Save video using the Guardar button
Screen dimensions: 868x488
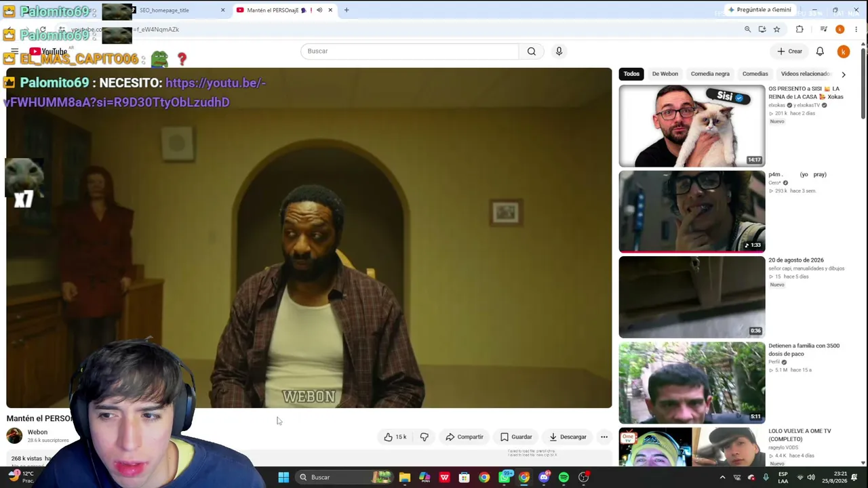(516, 437)
